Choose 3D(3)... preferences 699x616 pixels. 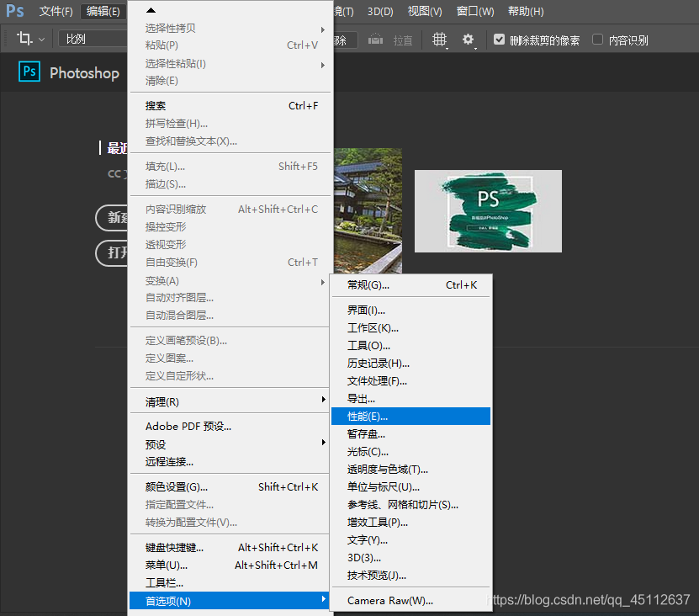[411, 558]
